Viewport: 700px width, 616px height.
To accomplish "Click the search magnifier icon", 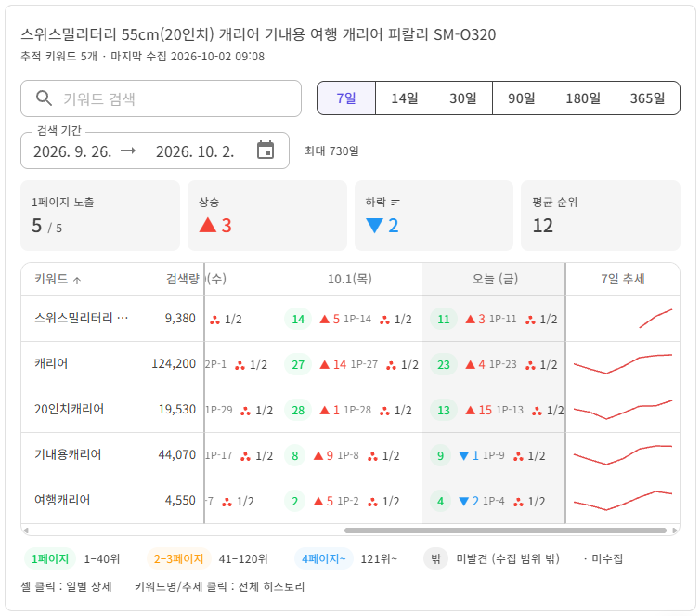I will pyautogui.click(x=44, y=98).
